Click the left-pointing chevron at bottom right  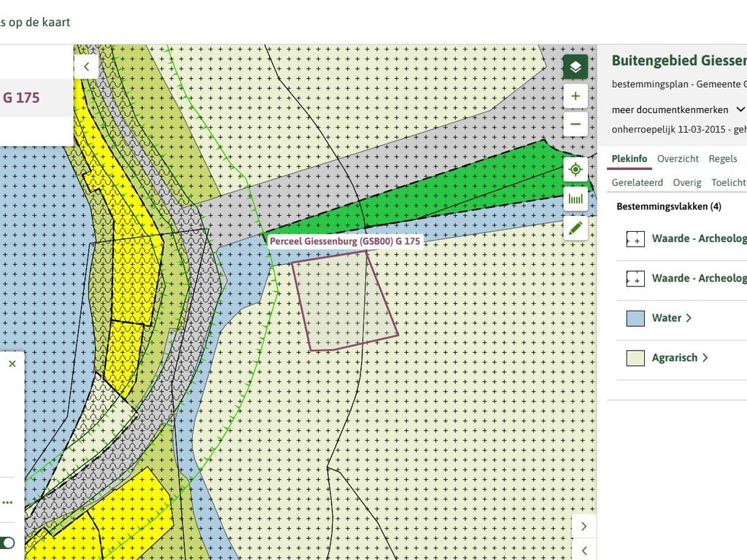coord(584,551)
